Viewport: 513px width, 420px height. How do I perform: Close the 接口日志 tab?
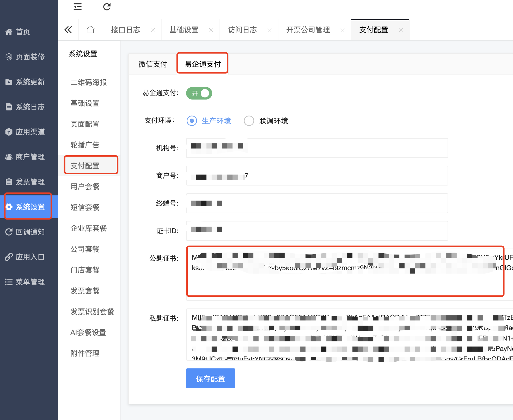coord(153,30)
